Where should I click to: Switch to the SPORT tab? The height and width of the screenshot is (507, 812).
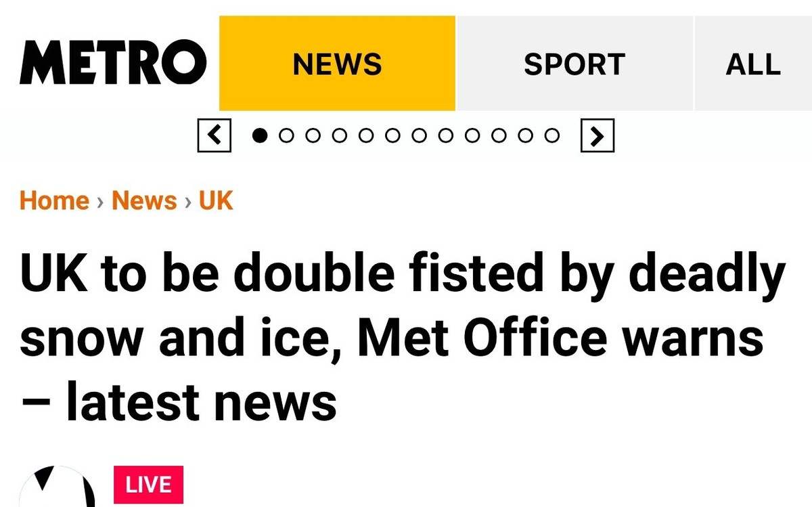tap(574, 64)
